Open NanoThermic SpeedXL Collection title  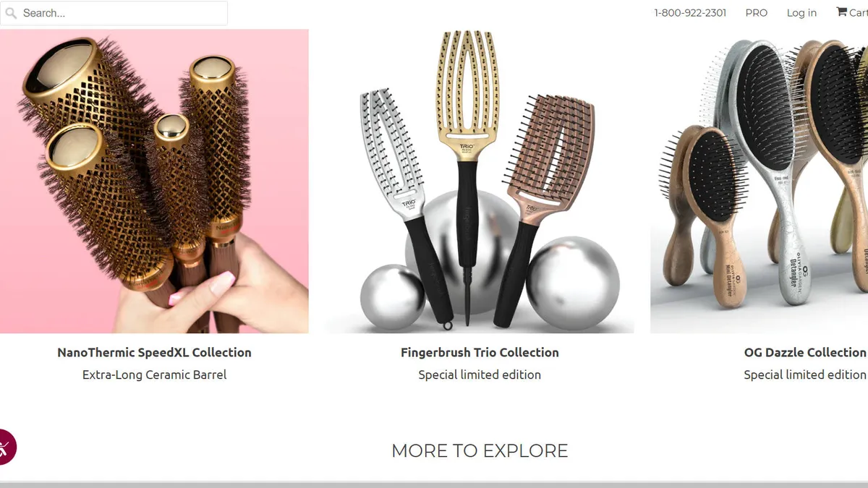click(154, 353)
